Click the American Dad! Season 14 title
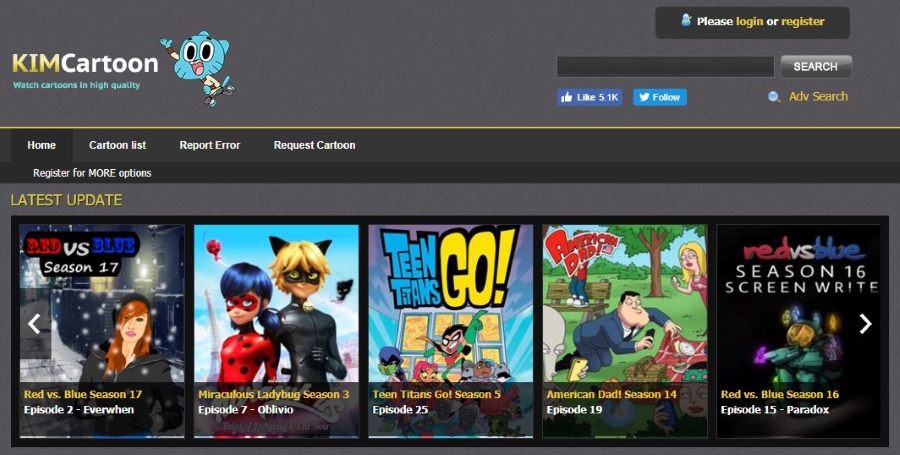 611,394
